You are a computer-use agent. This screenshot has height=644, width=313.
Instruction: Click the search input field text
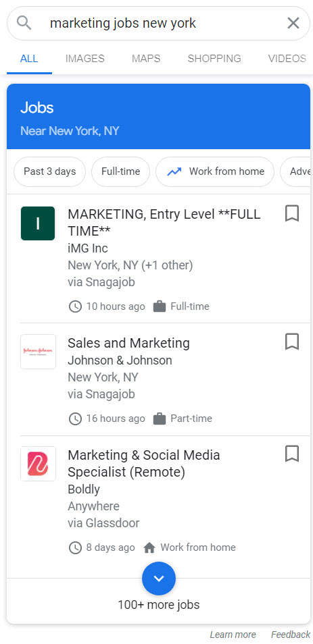123,24
